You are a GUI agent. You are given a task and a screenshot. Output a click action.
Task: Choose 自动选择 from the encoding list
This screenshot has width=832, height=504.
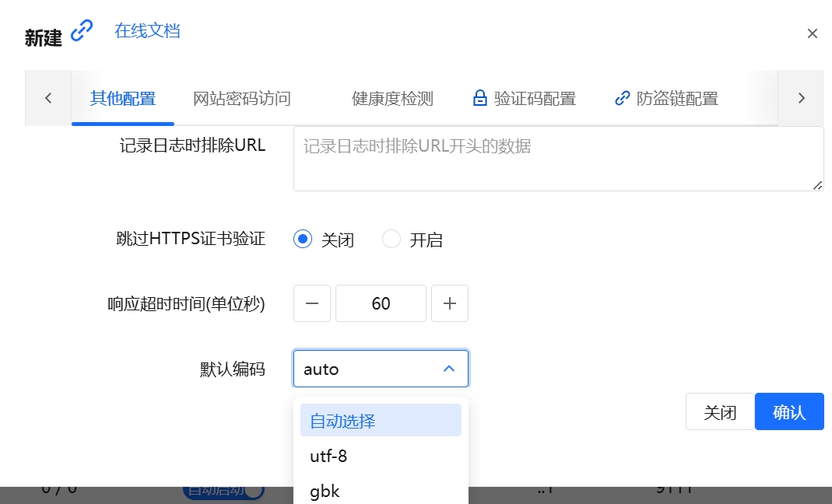(381, 421)
